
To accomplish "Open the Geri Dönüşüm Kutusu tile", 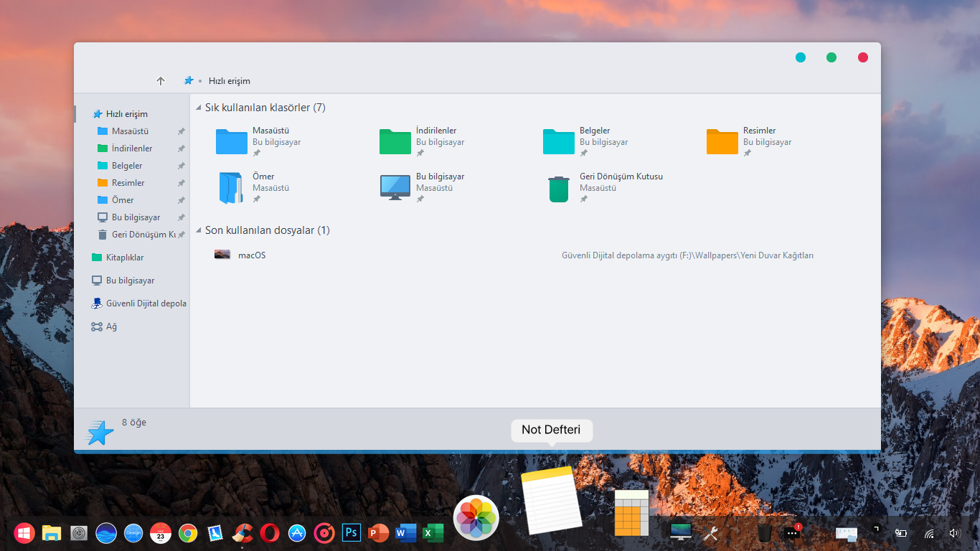I will click(x=559, y=188).
